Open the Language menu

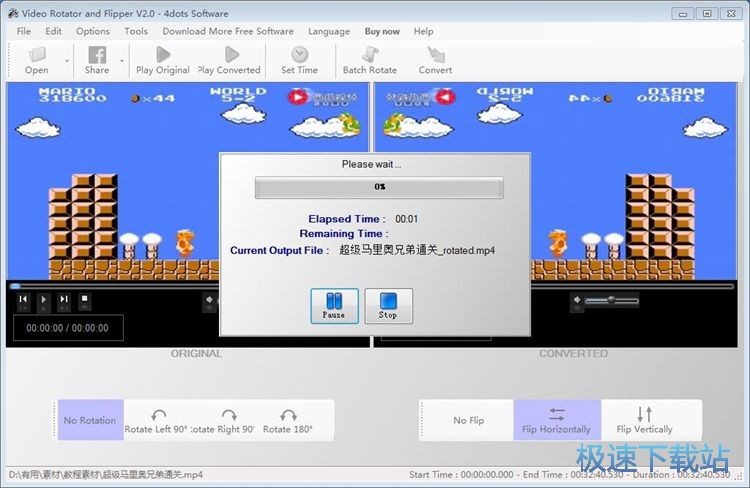pos(329,31)
